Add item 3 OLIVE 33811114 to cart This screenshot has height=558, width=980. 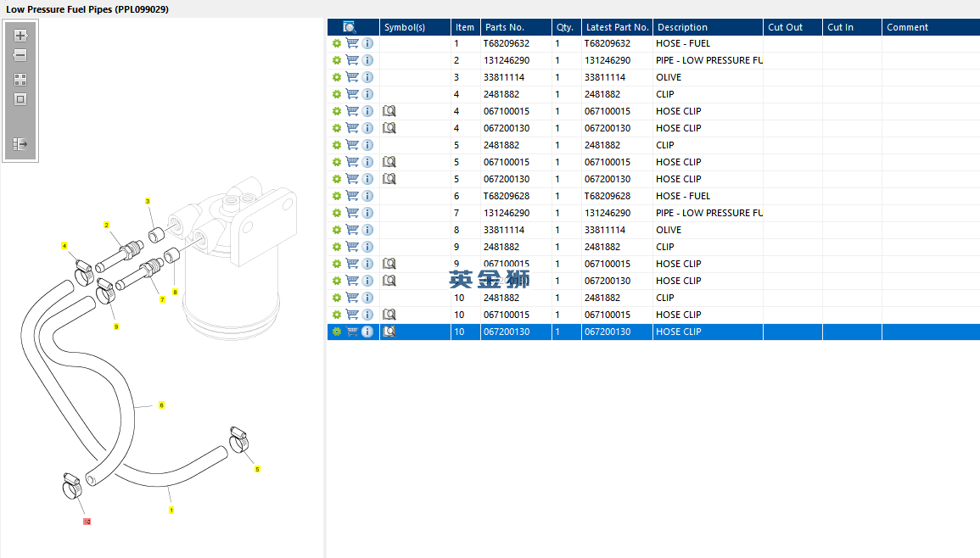352,77
